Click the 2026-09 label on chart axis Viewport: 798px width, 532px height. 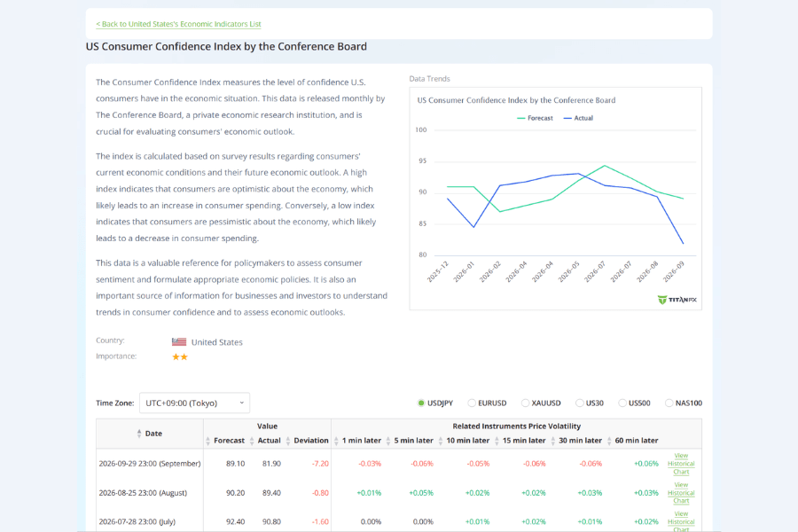673,272
